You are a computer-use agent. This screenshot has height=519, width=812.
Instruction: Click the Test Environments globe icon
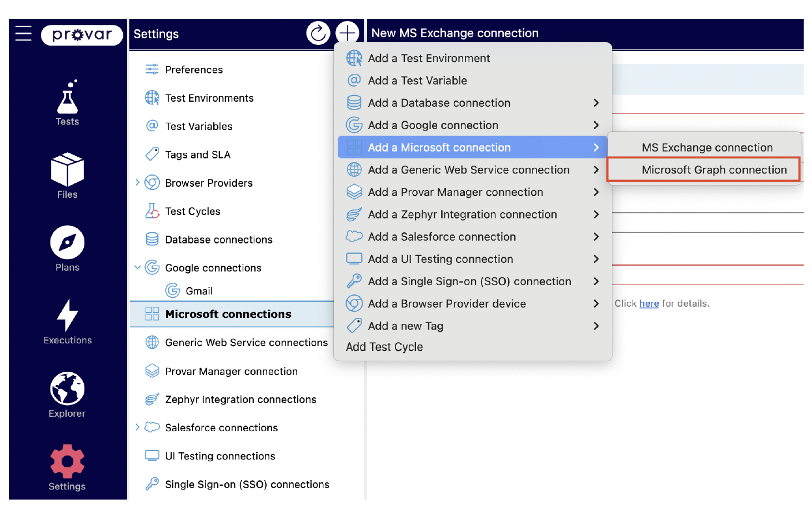[152, 98]
